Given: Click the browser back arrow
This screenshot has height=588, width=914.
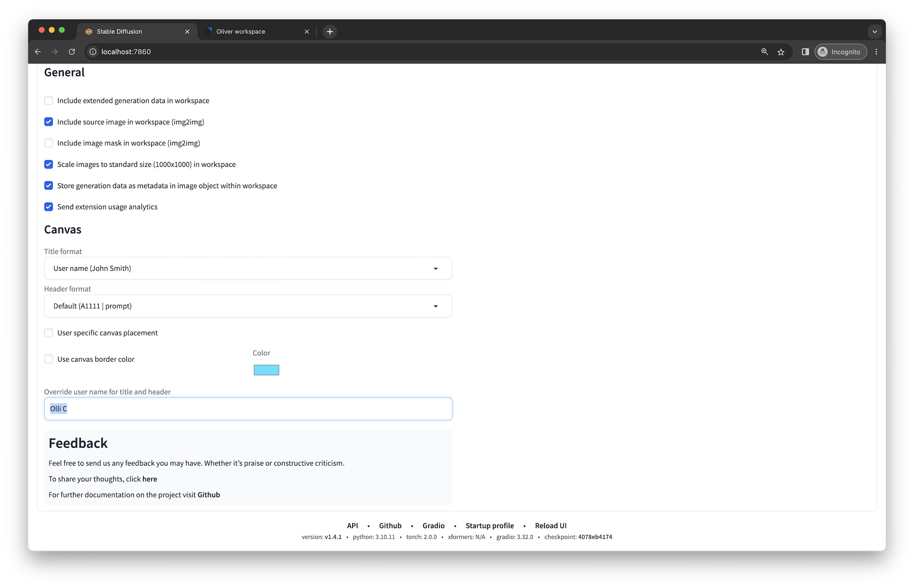Looking at the screenshot, I should (38, 52).
